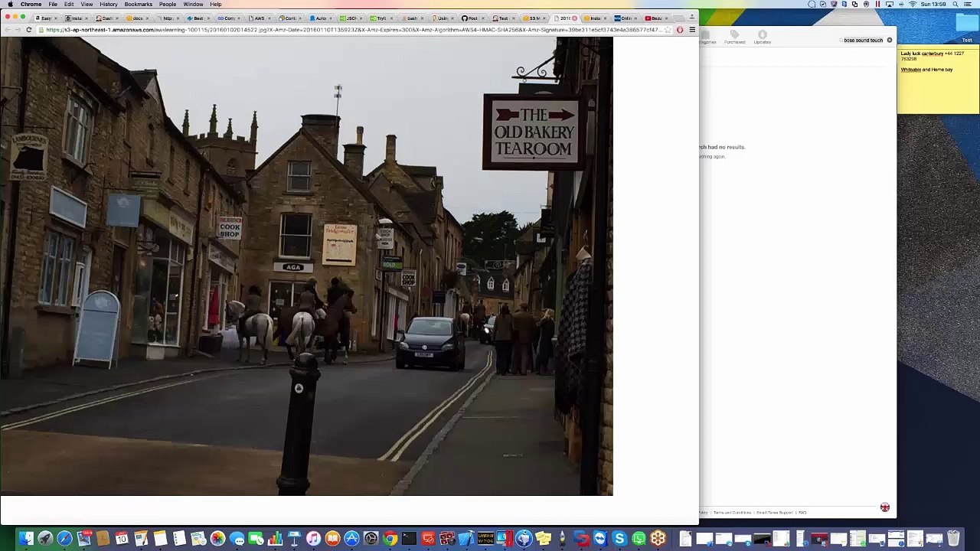Screen dimensions: 980x551
Task: Open Launchpad from the Dock
Action: coord(45,539)
